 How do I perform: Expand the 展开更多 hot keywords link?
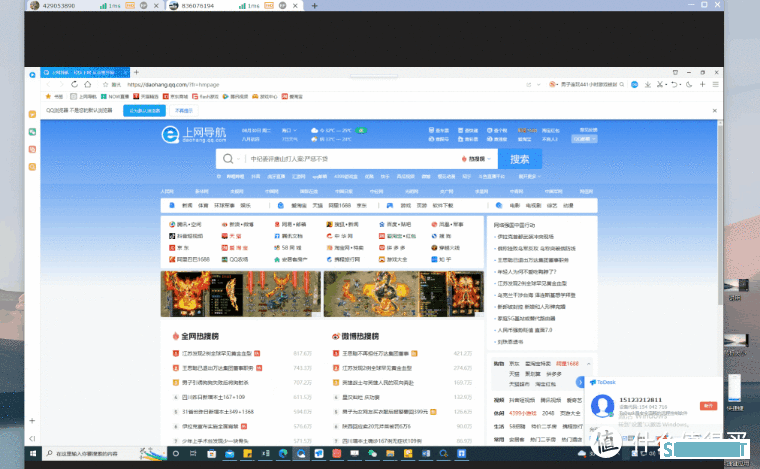point(529,176)
